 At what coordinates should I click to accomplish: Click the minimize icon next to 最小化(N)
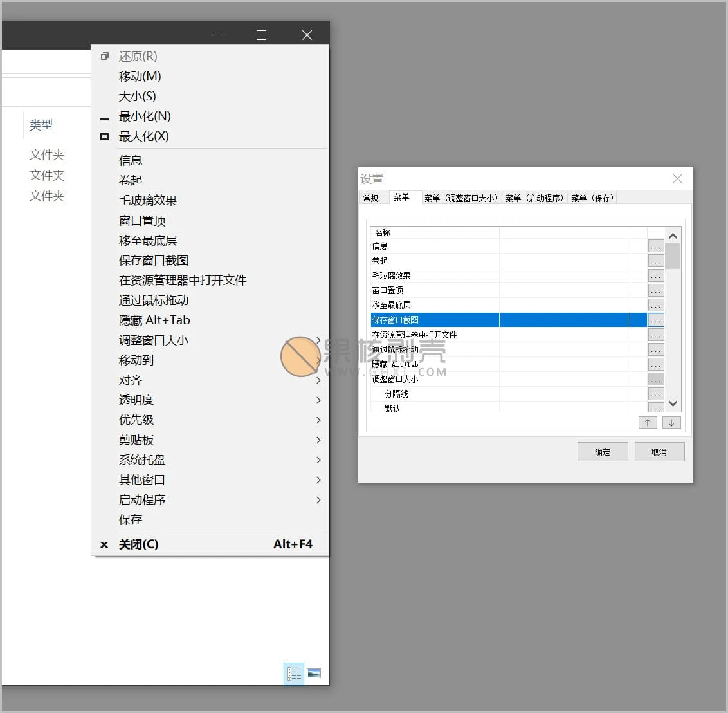click(x=104, y=116)
